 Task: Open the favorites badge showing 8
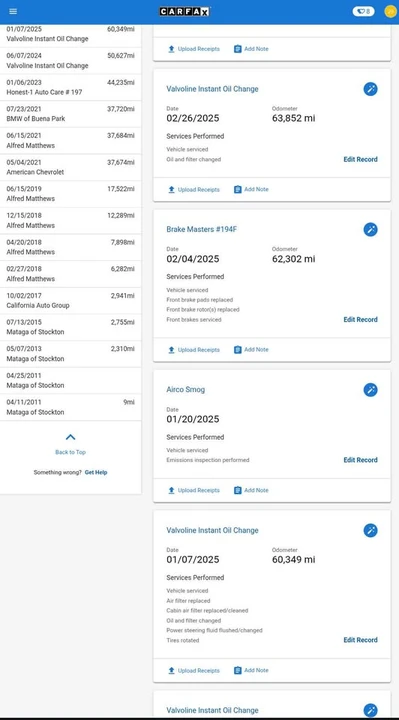pyautogui.click(x=363, y=11)
